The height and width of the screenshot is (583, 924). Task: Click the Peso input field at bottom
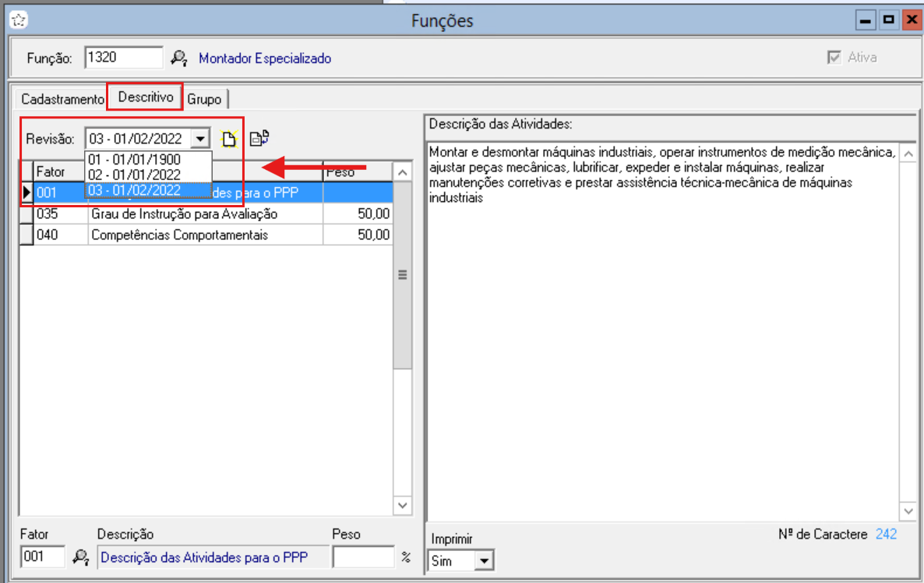point(363,556)
